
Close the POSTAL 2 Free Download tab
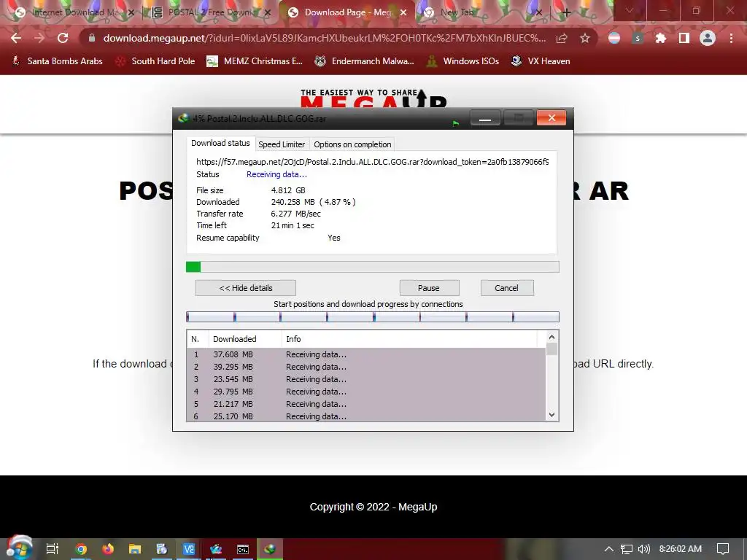[268, 13]
